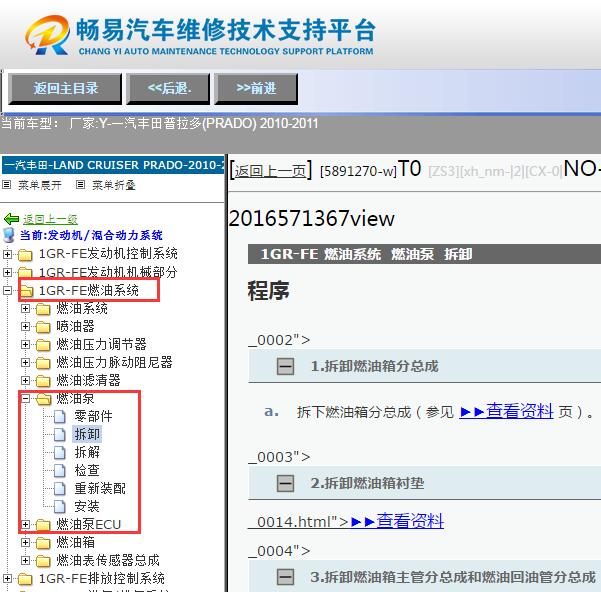Select the highlighted 拆卸 tree item
The height and width of the screenshot is (592, 601).
tap(87, 435)
